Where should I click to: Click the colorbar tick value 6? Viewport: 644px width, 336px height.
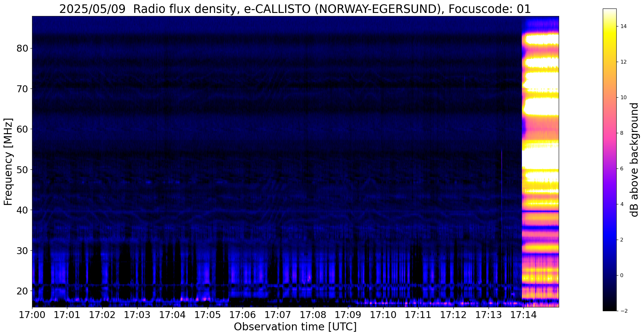click(621, 169)
